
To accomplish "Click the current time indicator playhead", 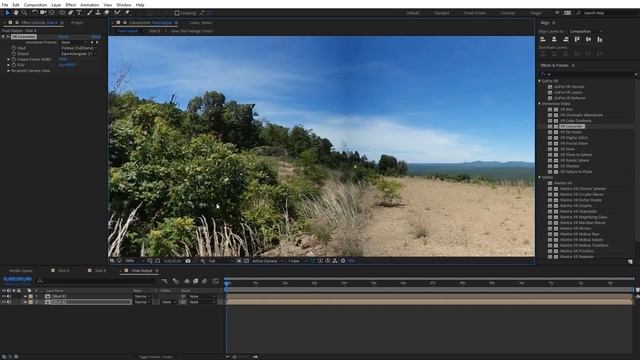I will point(227,283).
